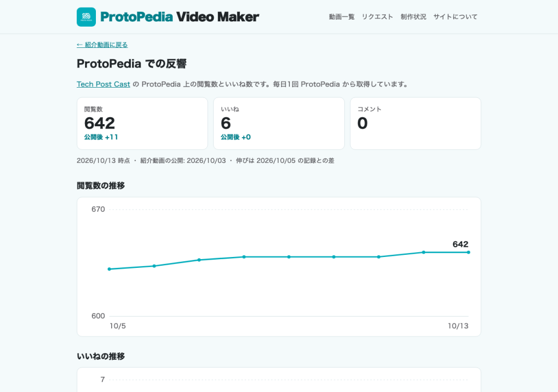Click the ProtoPedia での反響 heading
The image size is (558, 392).
(132, 64)
